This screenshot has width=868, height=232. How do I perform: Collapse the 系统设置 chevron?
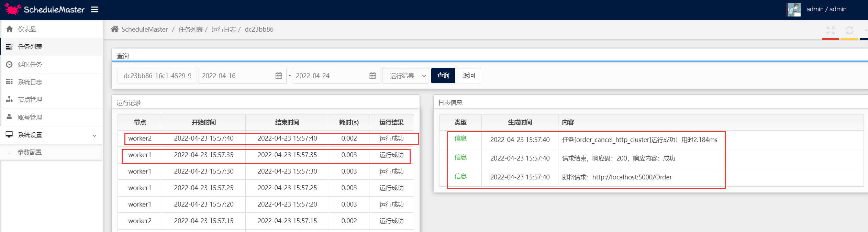click(94, 135)
